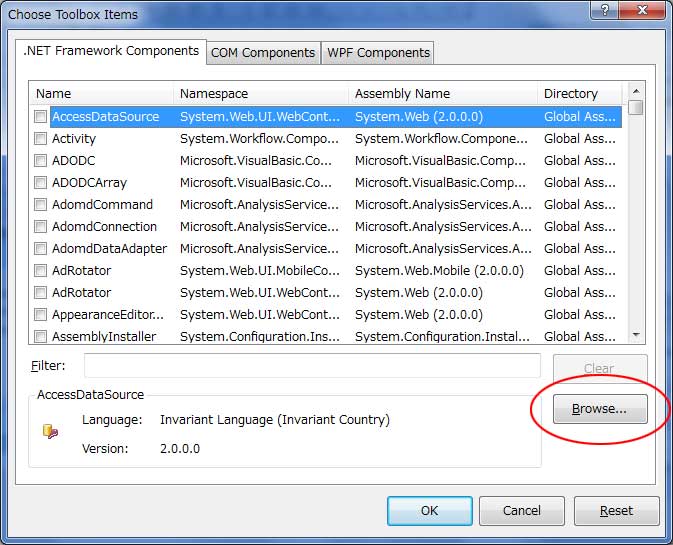Click System.Web.Mobile (2.0.0.0) assembly cell
The height and width of the screenshot is (545, 673).
coord(439,271)
